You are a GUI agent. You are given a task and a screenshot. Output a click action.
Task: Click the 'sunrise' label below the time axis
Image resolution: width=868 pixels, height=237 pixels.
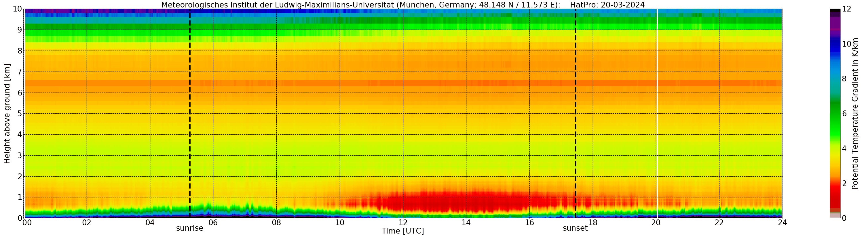[190, 228]
